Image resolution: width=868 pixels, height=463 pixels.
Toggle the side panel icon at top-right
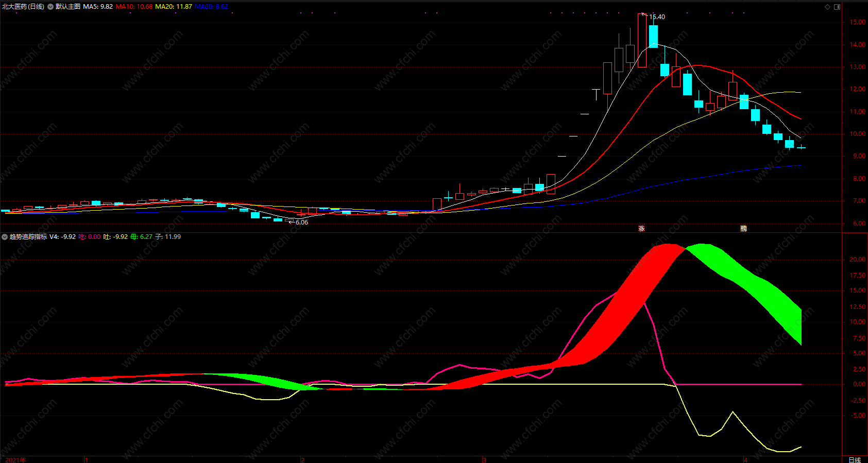837,7
